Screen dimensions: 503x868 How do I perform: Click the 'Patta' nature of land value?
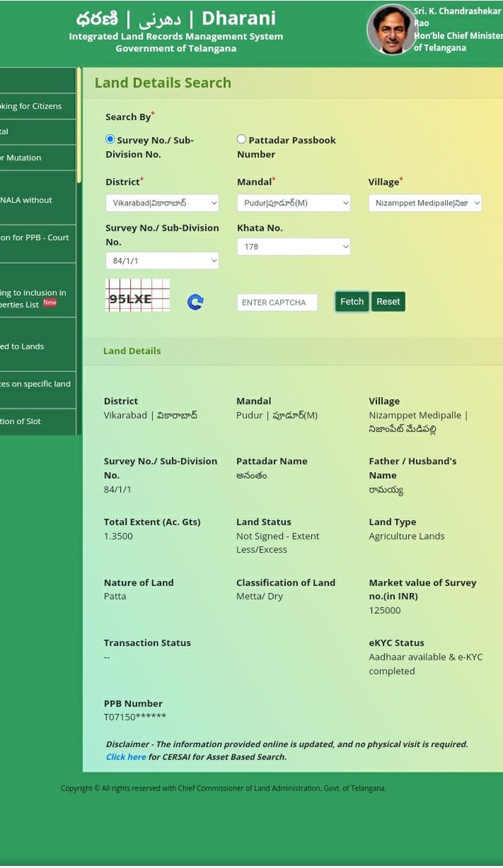click(114, 597)
